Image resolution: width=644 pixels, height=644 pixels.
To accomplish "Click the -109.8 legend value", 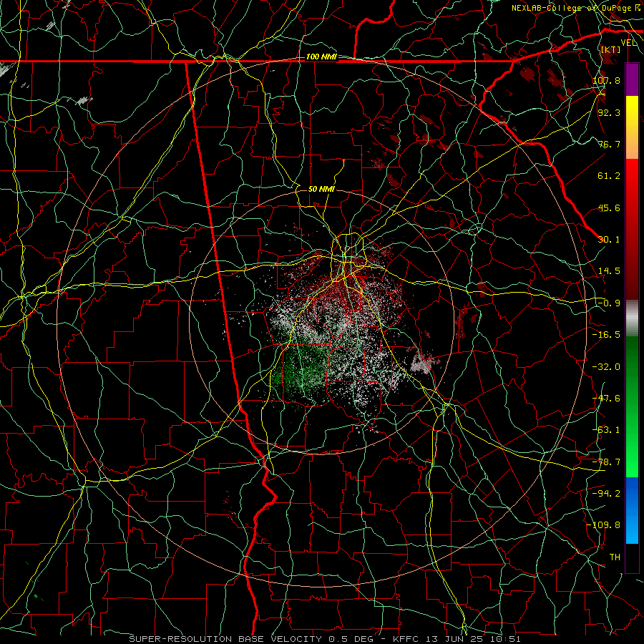I will point(604,525).
